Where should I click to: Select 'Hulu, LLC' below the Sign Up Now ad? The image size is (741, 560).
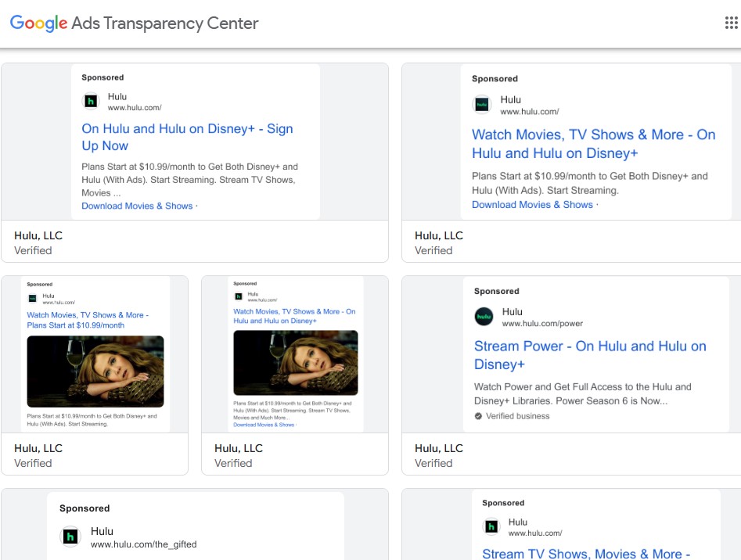[x=38, y=235]
